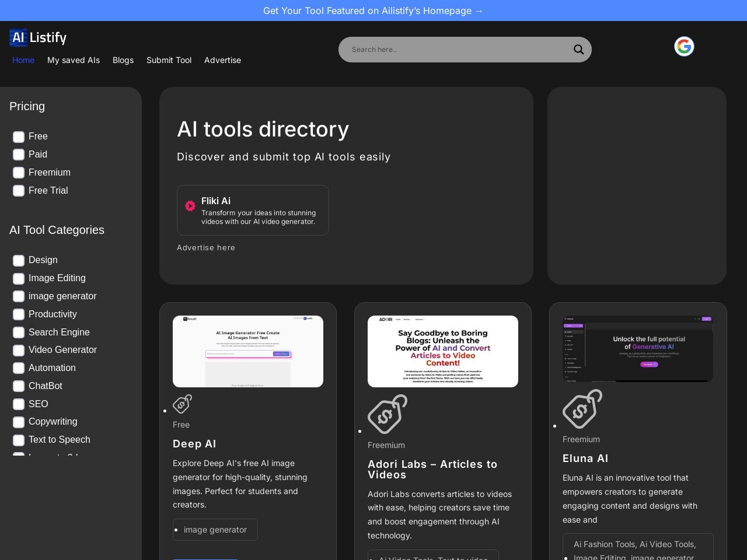The height and width of the screenshot is (560, 747).
Task: Click the Advertise here link
Action: tap(206, 247)
